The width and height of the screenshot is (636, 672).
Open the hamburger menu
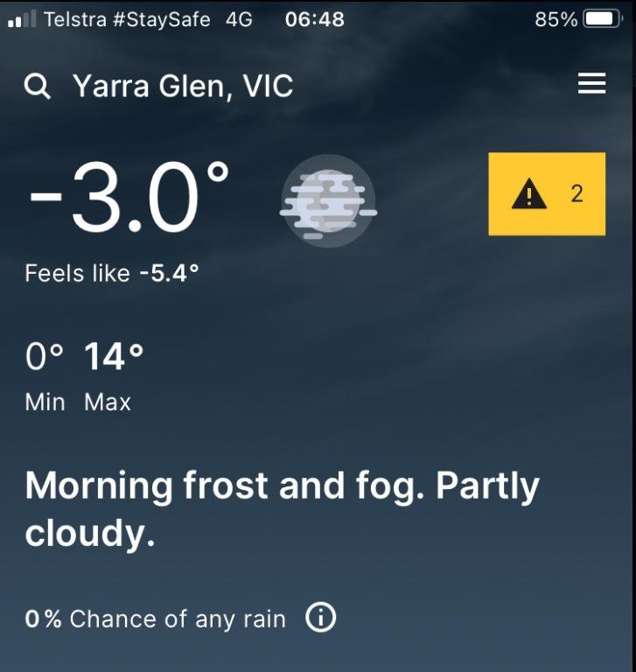(x=591, y=83)
